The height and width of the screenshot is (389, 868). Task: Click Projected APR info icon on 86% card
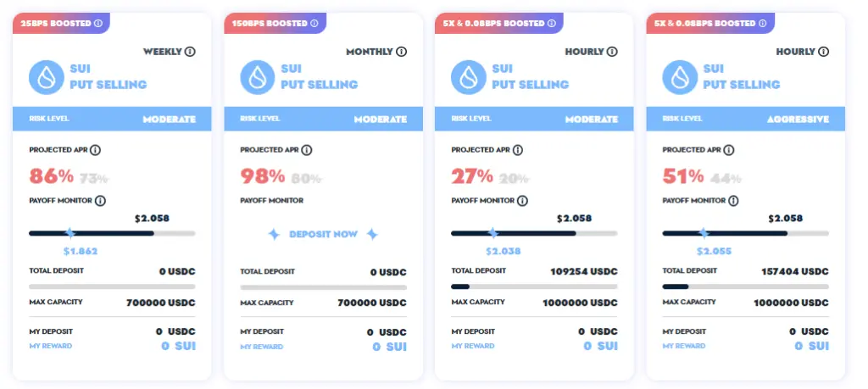(x=96, y=150)
